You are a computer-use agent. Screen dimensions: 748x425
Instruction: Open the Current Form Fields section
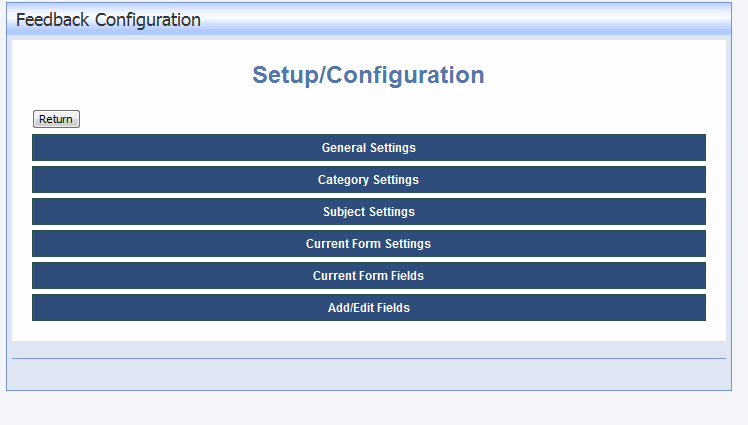click(369, 275)
